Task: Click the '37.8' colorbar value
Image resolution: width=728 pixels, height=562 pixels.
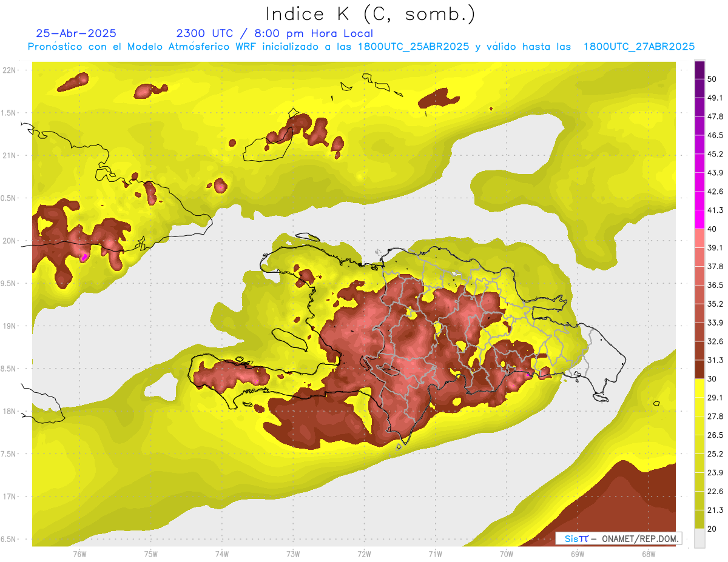Action: pyautogui.click(x=715, y=267)
